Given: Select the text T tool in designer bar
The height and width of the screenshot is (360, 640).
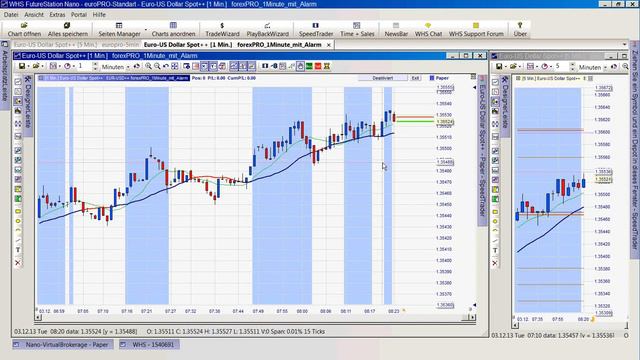Looking at the screenshot, I should pos(18,250).
